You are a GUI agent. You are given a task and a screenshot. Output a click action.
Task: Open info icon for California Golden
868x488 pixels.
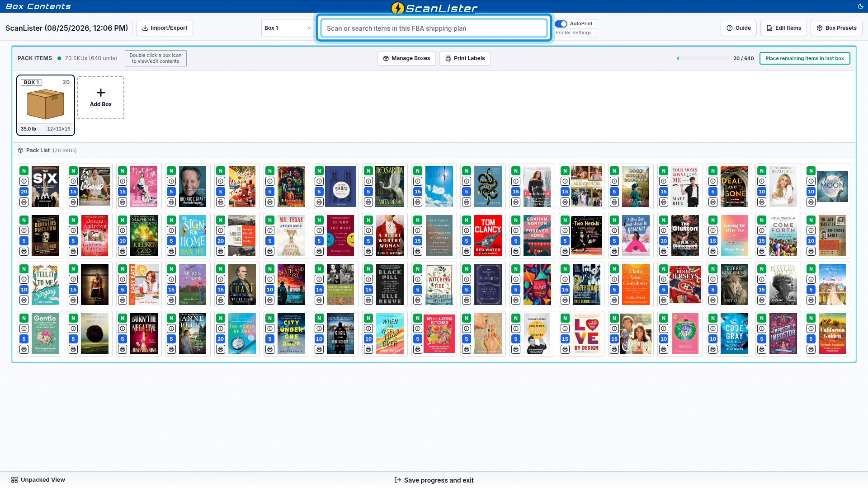811,328
